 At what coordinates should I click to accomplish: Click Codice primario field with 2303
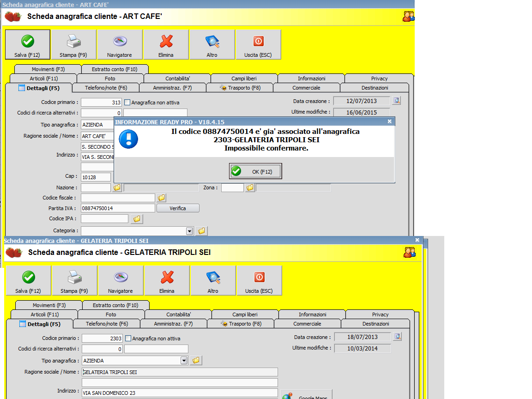pos(102,338)
